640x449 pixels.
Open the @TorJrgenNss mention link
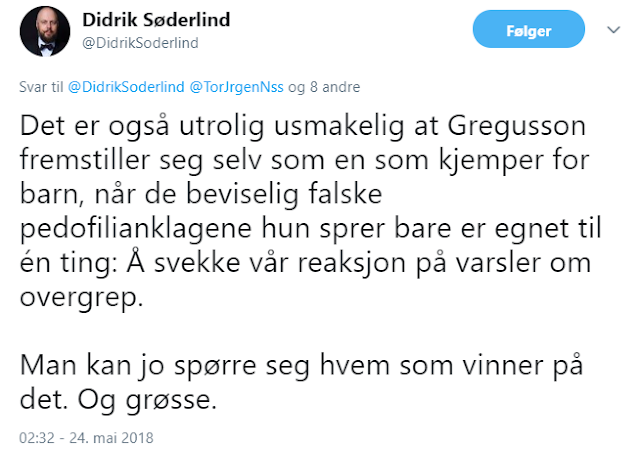click(236, 87)
